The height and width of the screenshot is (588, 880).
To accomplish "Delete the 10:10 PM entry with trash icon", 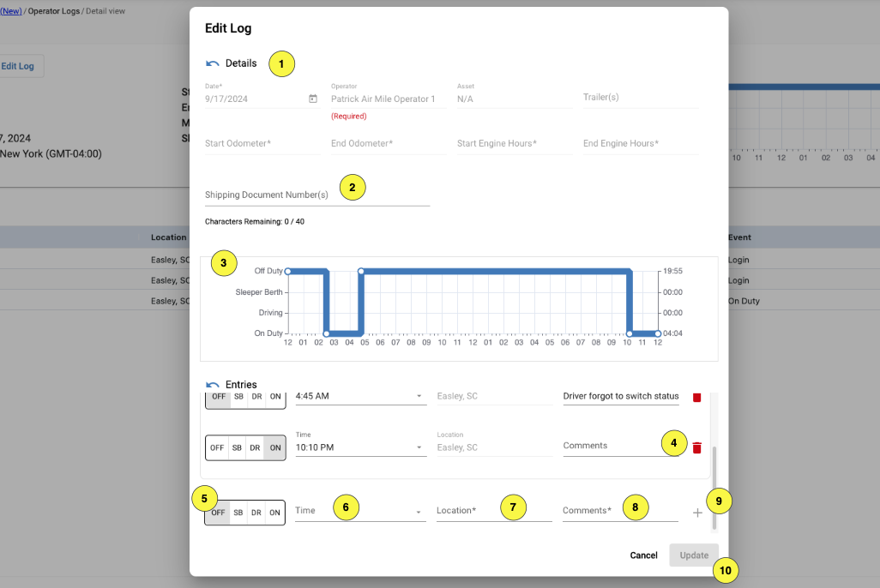I will click(697, 447).
